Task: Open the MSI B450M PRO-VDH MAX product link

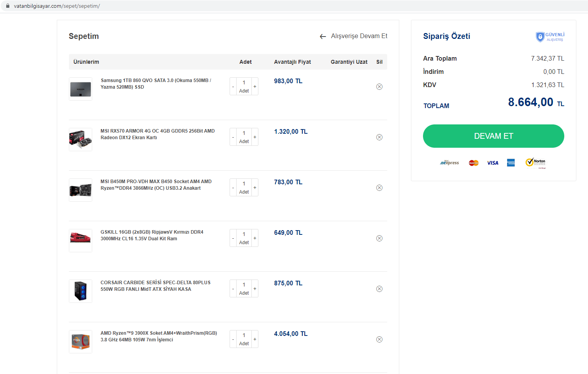Action: [x=156, y=185]
